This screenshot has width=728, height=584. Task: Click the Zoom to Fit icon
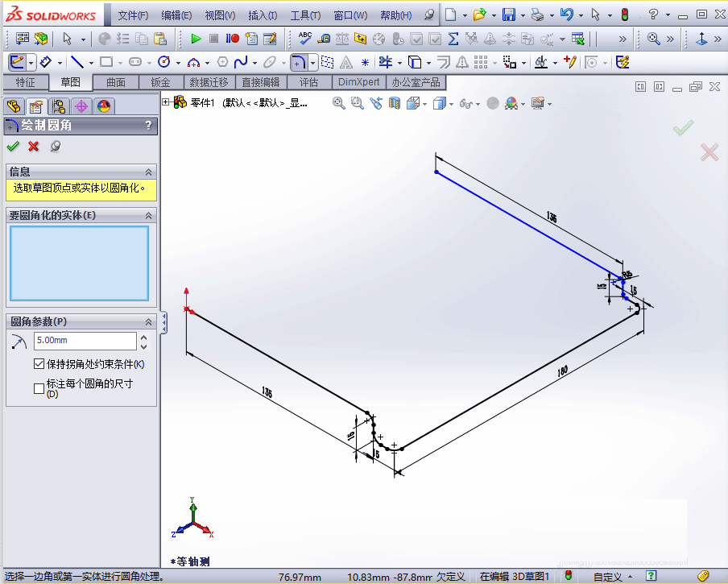[x=338, y=103]
